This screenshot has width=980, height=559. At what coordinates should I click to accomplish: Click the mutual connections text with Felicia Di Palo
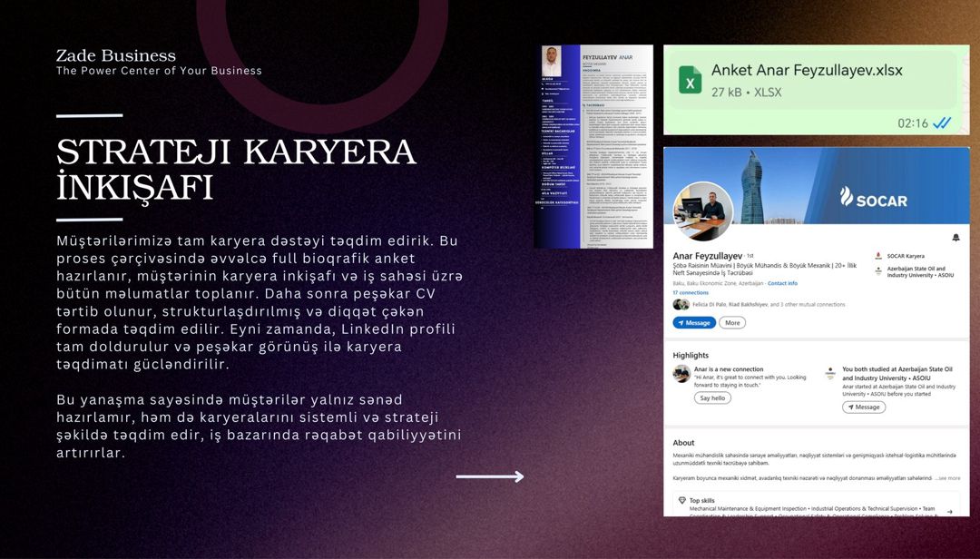tap(769, 305)
